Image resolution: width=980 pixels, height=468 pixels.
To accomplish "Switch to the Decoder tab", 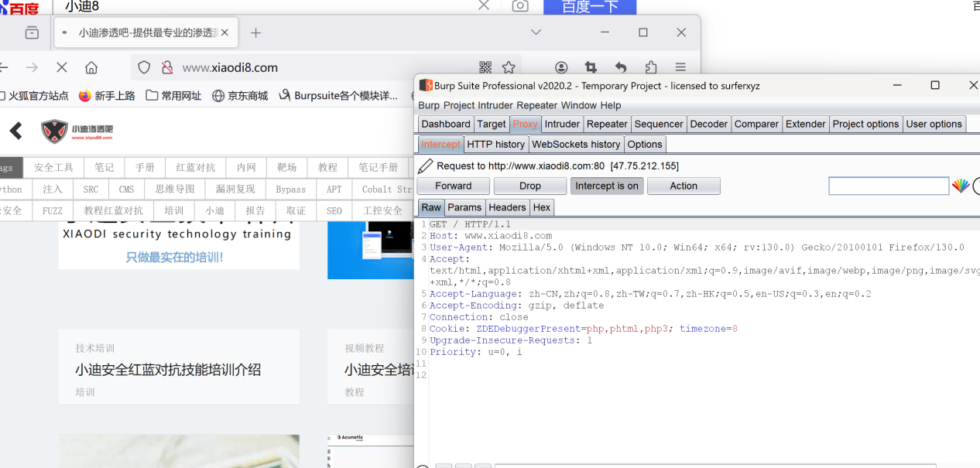I will click(x=709, y=124).
